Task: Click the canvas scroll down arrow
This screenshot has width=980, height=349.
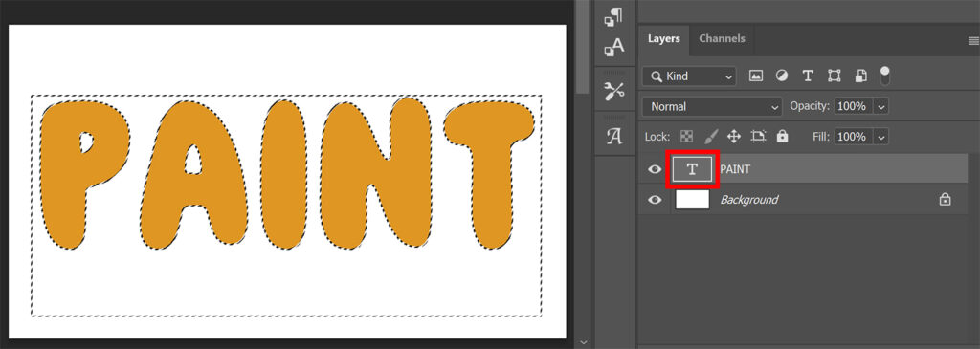Action: 583,342
